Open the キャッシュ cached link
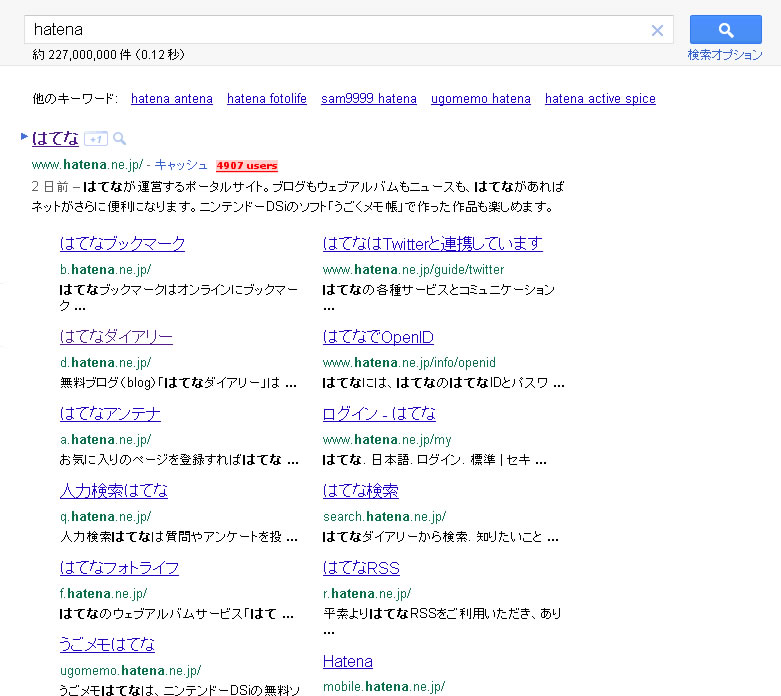781x696 pixels. [x=181, y=165]
